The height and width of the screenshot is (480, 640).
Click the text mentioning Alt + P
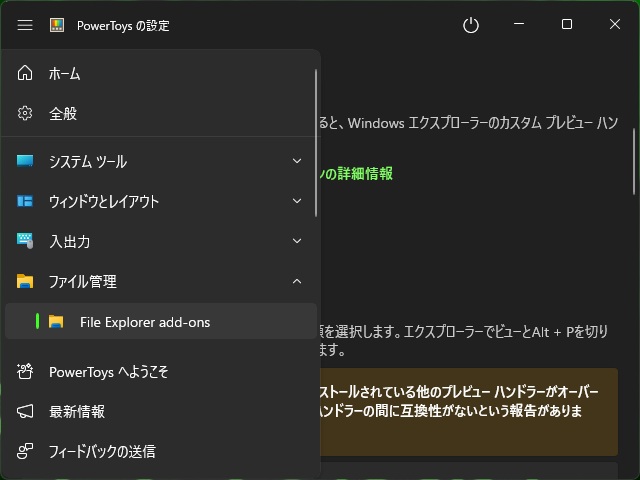464,340
